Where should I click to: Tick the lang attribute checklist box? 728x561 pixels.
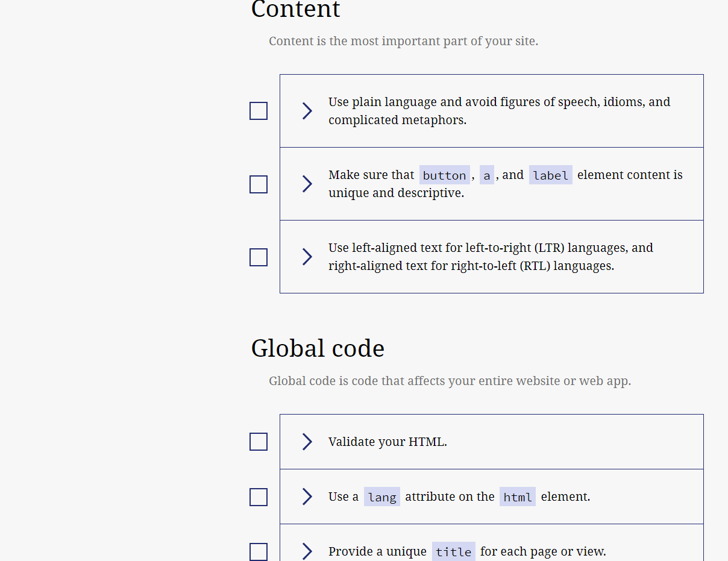point(259,497)
